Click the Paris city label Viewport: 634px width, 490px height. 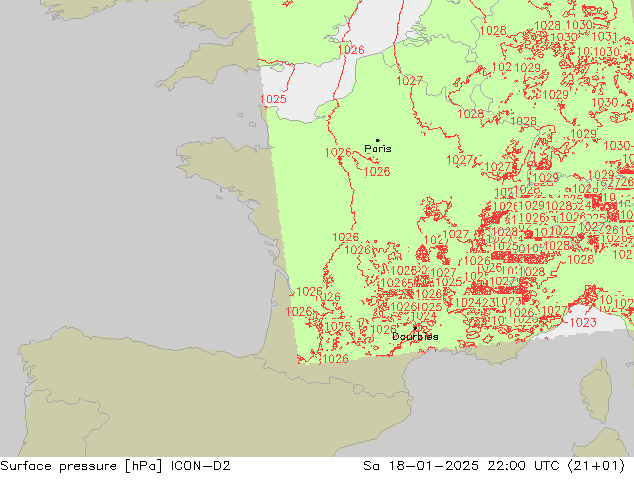click(x=378, y=148)
